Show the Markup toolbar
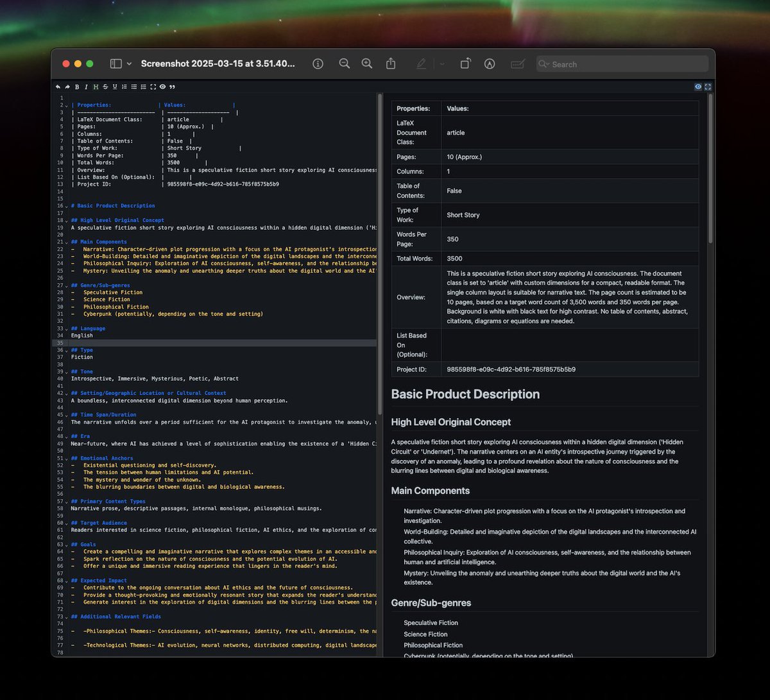This screenshot has height=700, width=770. 490,64
